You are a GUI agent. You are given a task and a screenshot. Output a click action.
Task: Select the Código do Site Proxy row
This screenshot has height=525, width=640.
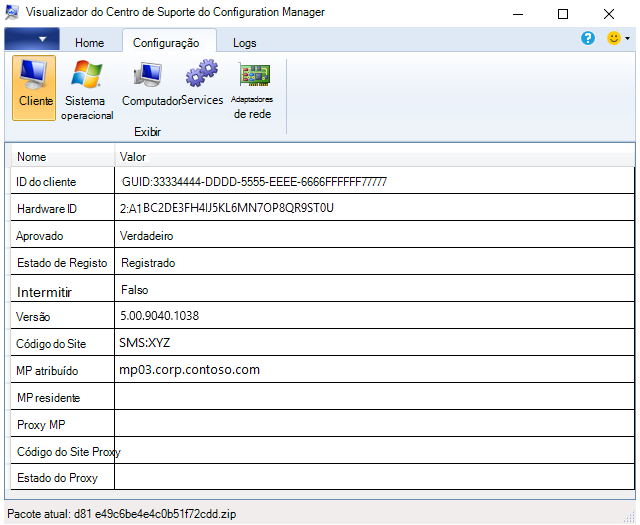pos(322,450)
